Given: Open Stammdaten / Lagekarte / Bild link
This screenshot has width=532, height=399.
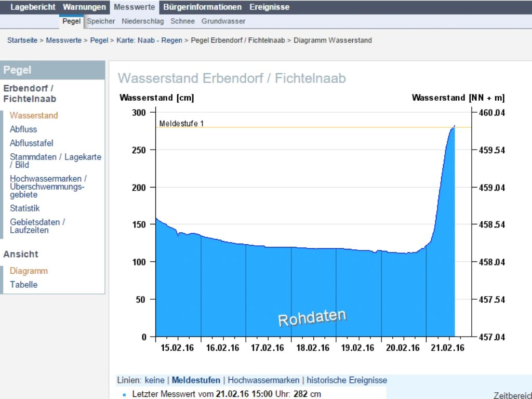Looking at the screenshot, I should pyautogui.click(x=56, y=161).
